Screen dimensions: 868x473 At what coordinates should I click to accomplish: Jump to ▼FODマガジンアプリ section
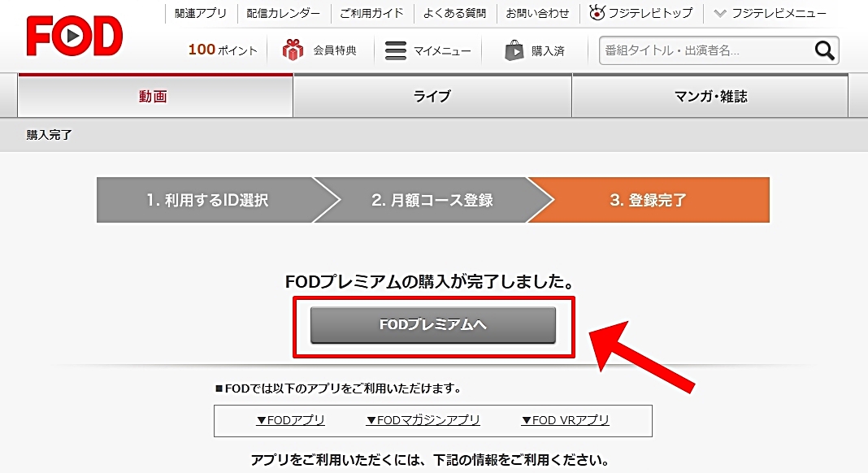click(423, 420)
